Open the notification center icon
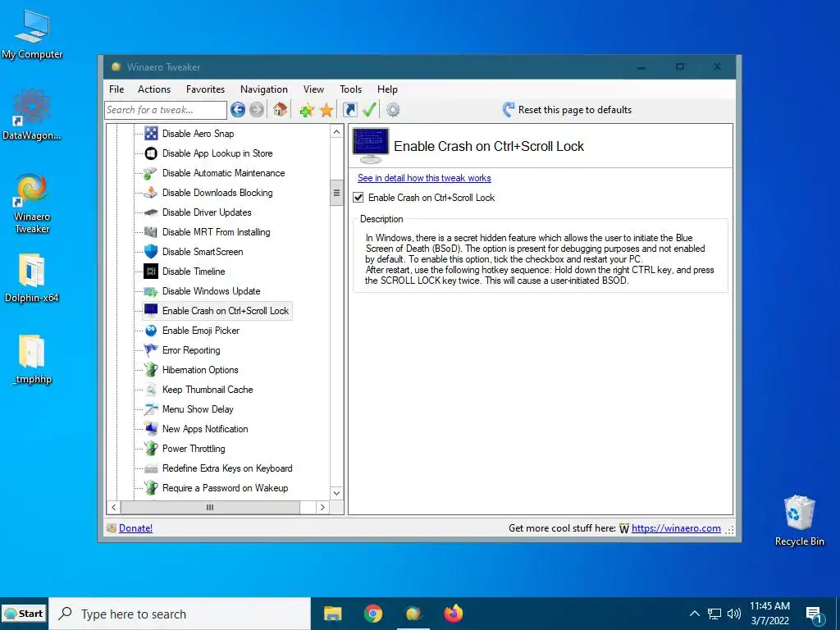 click(x=815, y=614)
